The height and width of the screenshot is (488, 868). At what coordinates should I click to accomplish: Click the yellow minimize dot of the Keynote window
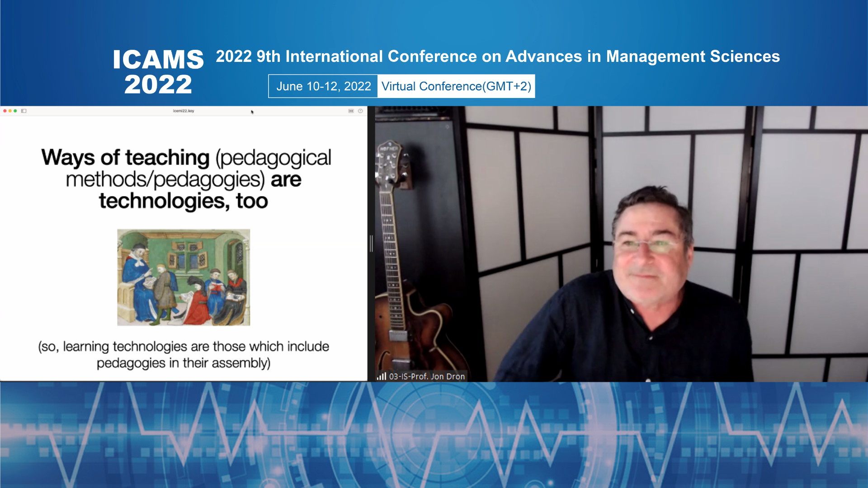tap(10, 111)
